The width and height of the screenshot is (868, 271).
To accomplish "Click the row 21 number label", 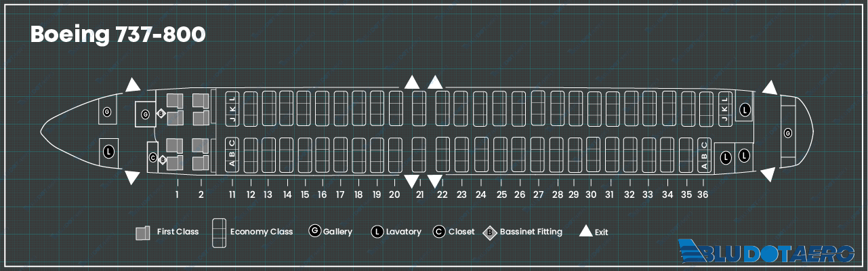I will [x=419, y=195].
